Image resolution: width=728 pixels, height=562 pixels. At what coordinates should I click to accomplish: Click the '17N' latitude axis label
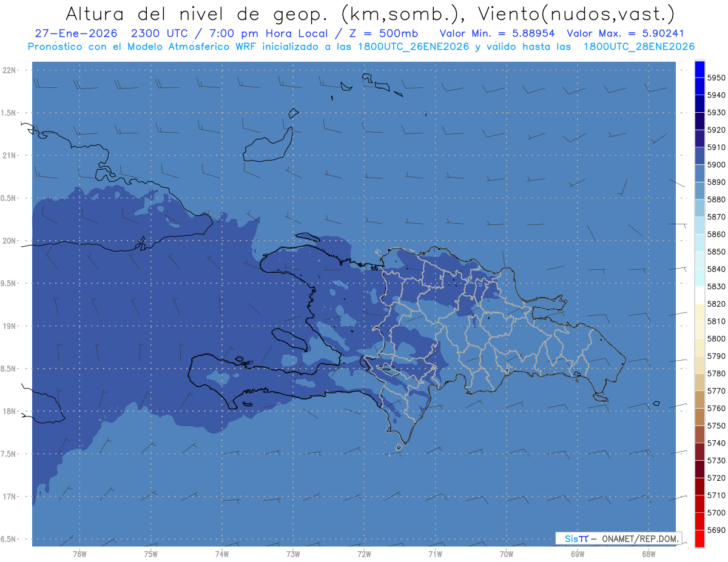click(9, 497)
